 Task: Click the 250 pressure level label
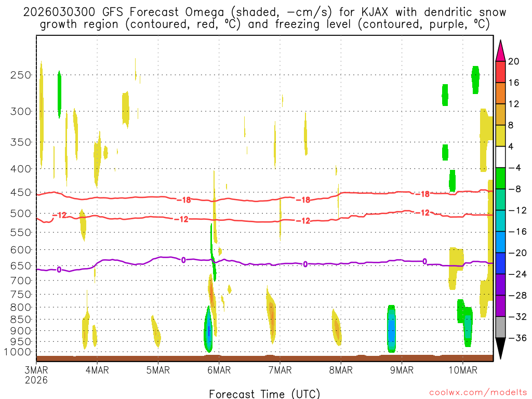(21, 75)
